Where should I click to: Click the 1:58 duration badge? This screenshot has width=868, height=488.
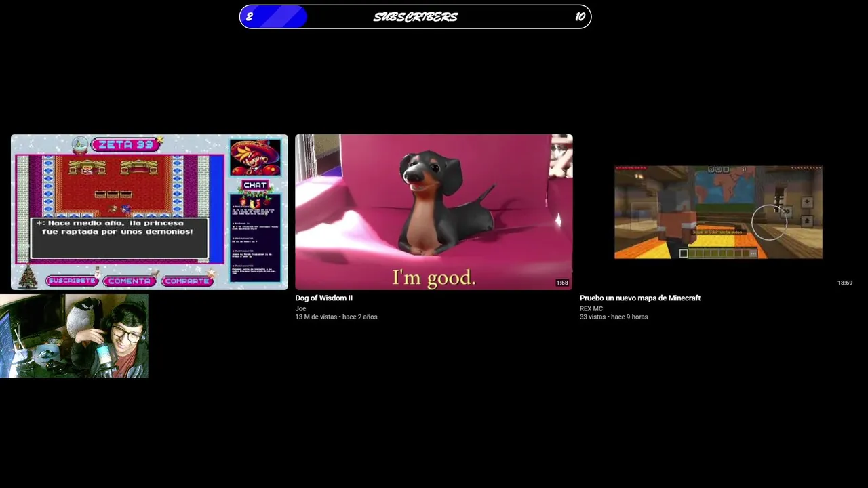562,283
